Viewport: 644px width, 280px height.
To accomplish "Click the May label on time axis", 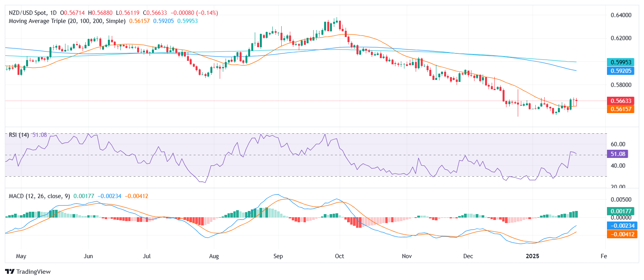I will (x=21, y=256).
